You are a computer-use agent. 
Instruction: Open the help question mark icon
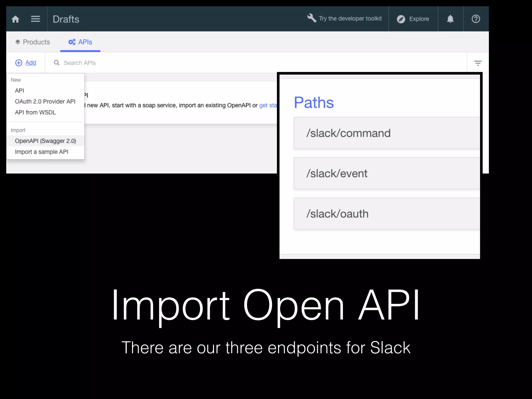(x=476, y=19)
